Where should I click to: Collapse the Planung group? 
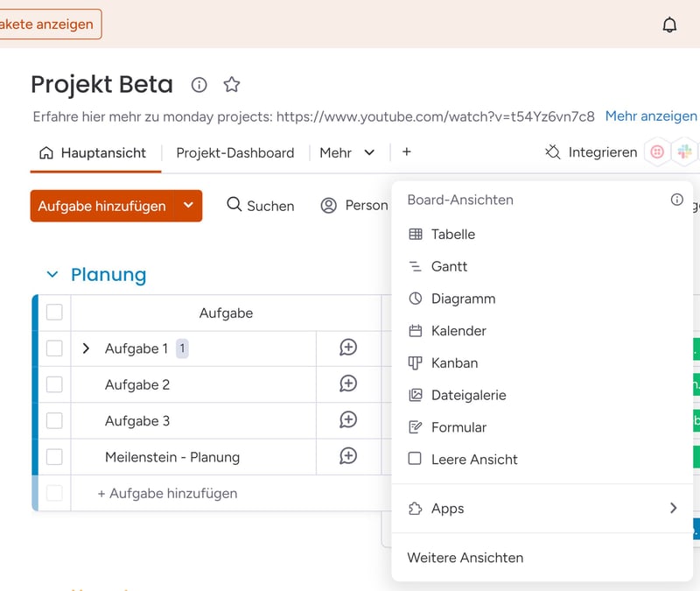point(52,275)
